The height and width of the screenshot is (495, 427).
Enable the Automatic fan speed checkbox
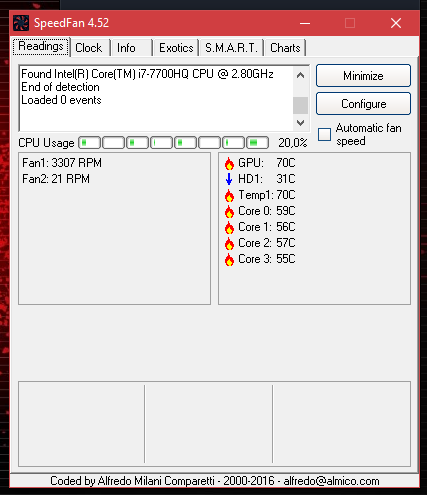click(x=324, y=135)
